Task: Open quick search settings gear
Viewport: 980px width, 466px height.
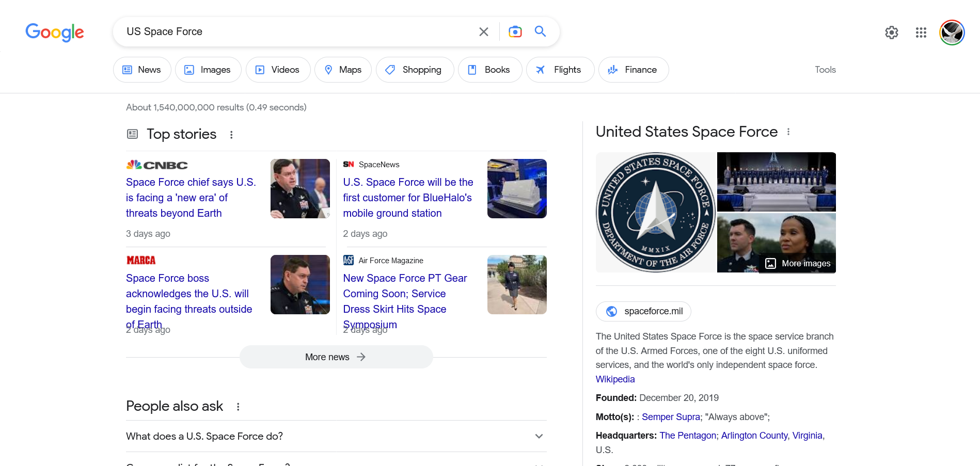Action: [892, 33]
